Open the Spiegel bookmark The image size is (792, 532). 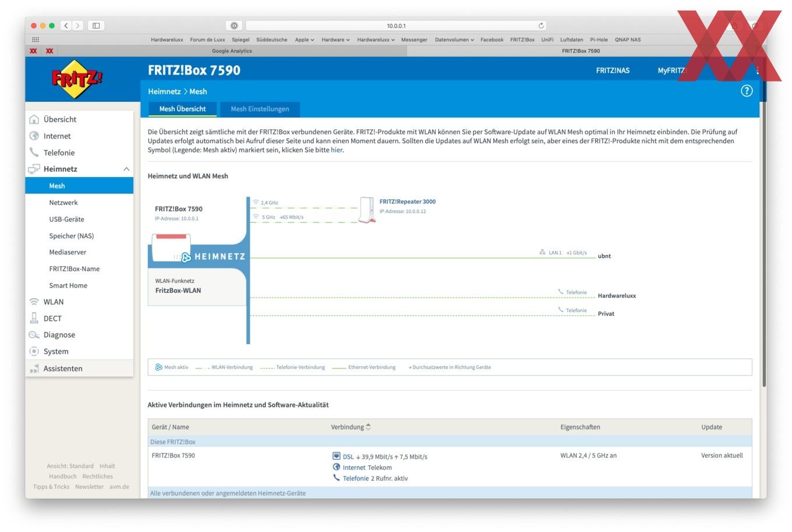click(241, 40)
